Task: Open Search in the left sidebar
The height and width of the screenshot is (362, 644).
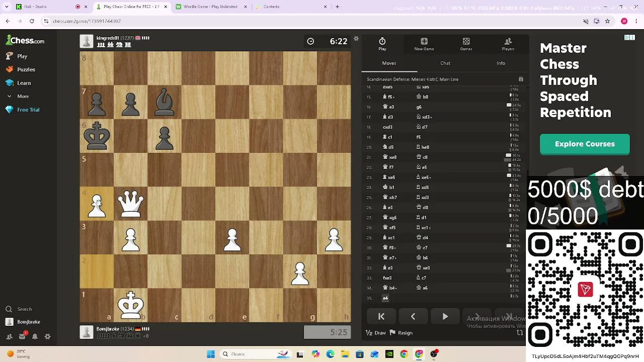Action: 19,309
